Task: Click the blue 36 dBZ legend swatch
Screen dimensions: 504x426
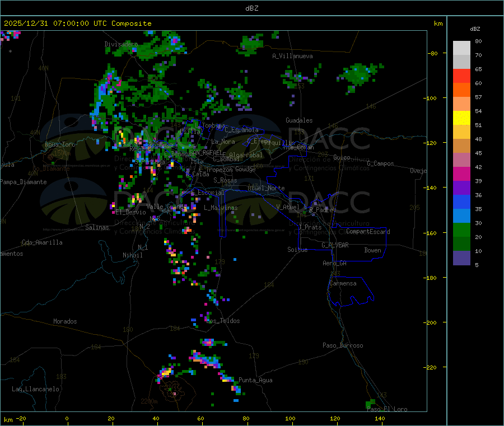Action: (x=461, y=202)
